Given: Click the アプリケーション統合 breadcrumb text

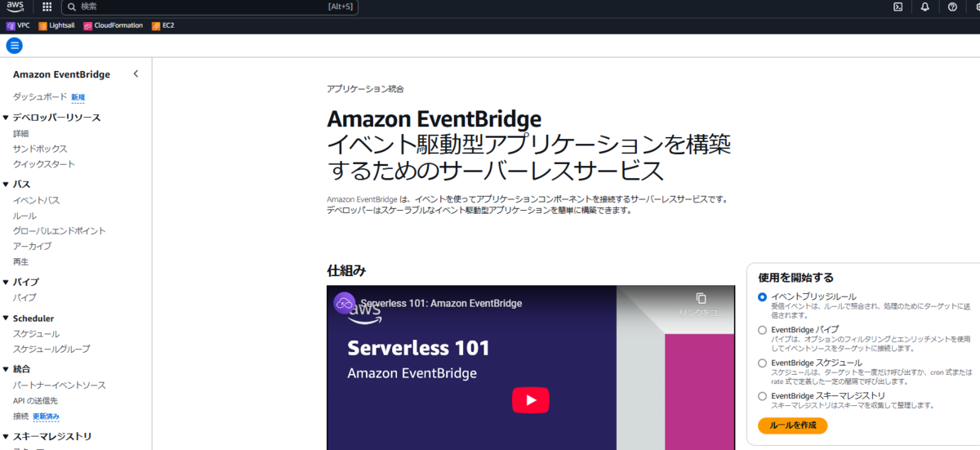Looking at the screenshot, I should (365, 88).
